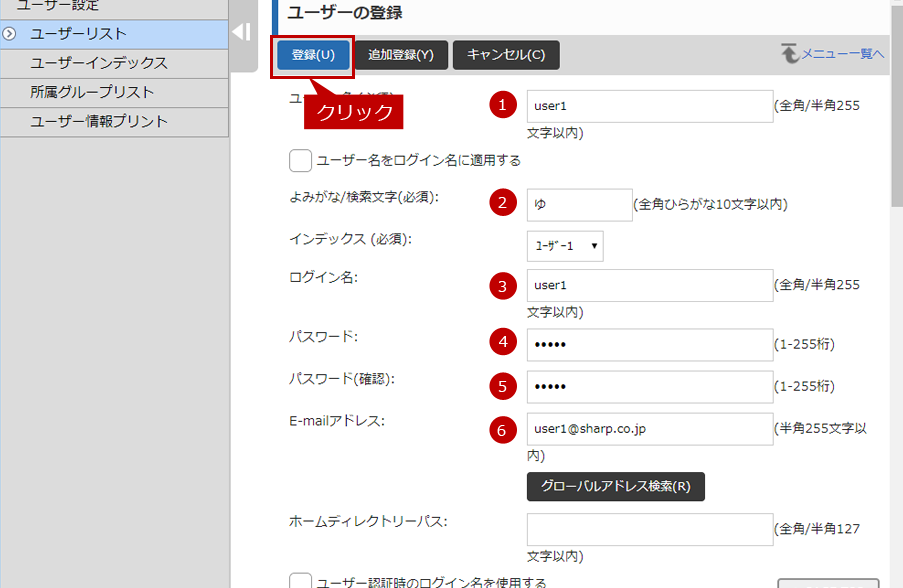Viewport: 903px width, 588px height.
Task: Click the E-mailアドレス: label
Action: click(337, 421)
